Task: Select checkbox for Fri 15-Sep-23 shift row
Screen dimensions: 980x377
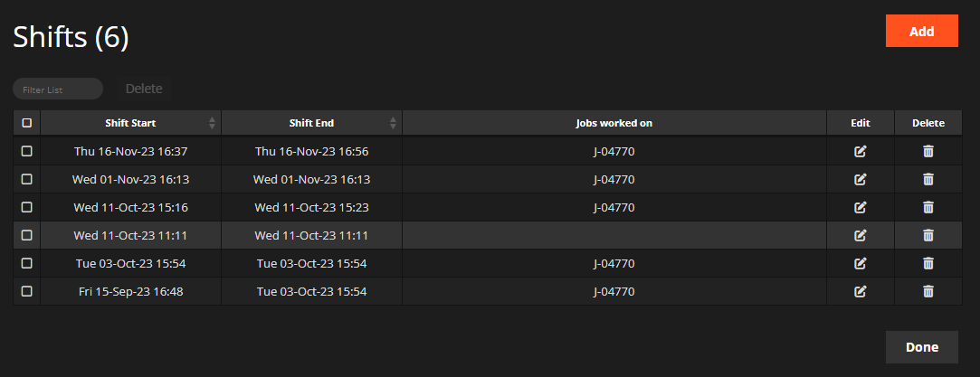Action: (x=27, y=291)
